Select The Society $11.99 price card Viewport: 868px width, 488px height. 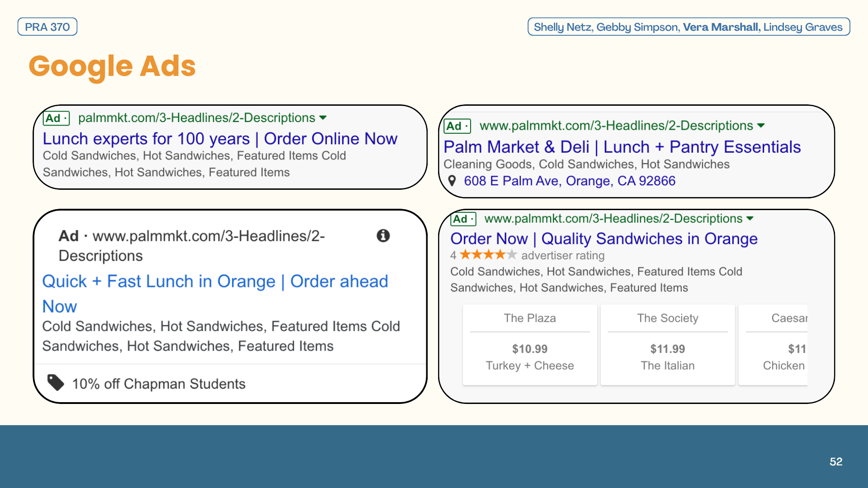668,345
